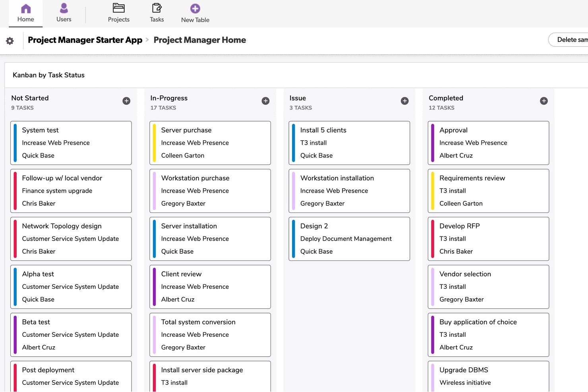588x392 pixels.
Task: Click the Project Manager Home page title
Action: point(200,40)
